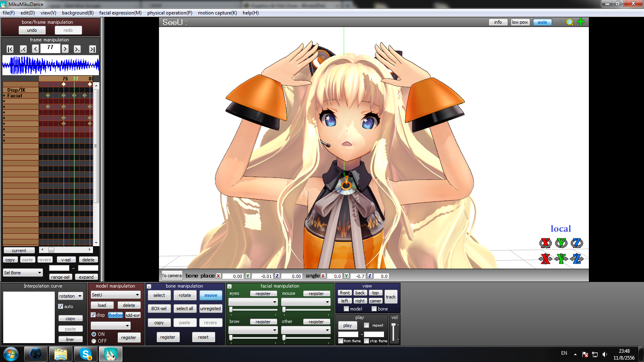The image size is (644, 362).
Task: Click the To camera button
Action: pos(172,276)
